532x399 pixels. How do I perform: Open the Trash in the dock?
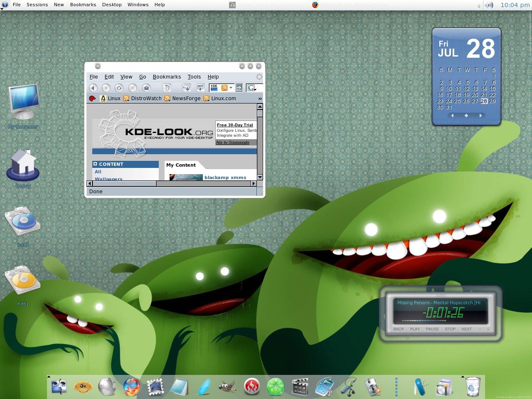[x=473, y=387]
